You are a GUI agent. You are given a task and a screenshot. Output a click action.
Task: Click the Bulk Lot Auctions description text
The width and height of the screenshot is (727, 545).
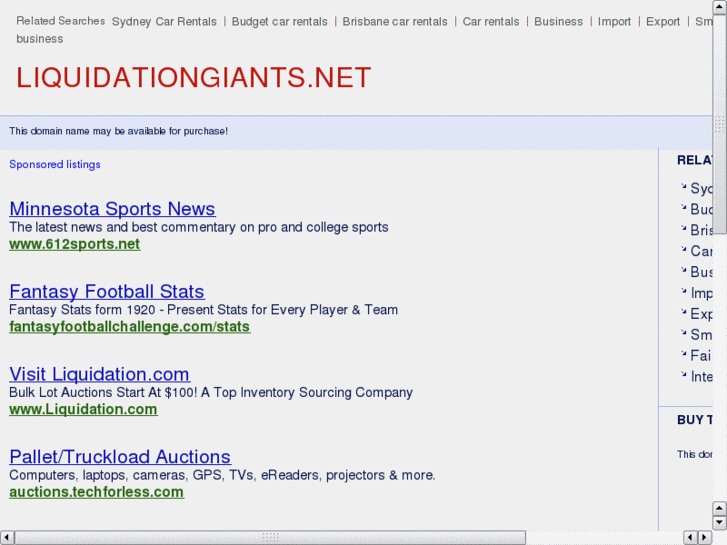click(211, 392)
